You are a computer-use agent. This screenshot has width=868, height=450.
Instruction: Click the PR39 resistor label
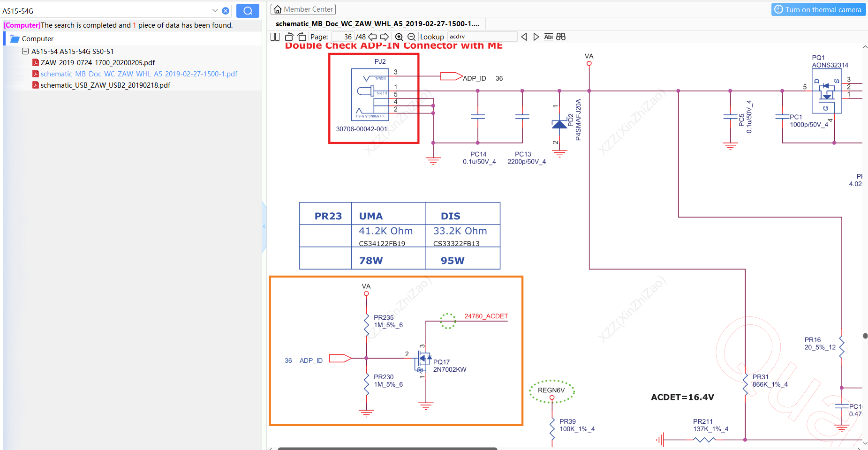tap(567, 421)
